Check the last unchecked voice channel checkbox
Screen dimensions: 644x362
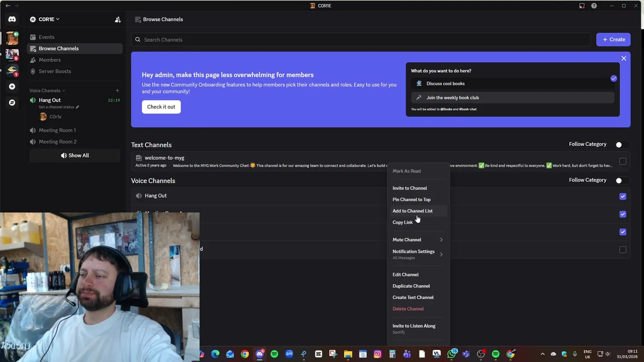click(x=623, y=250)
